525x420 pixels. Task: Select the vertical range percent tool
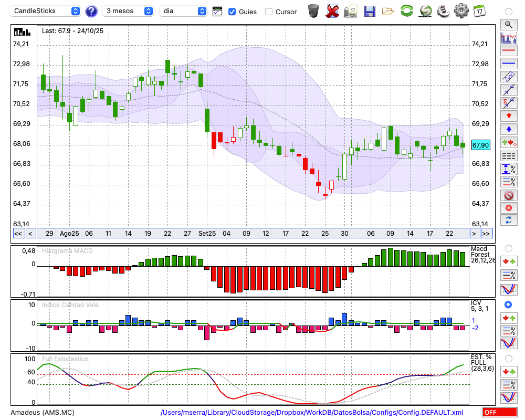509,169
